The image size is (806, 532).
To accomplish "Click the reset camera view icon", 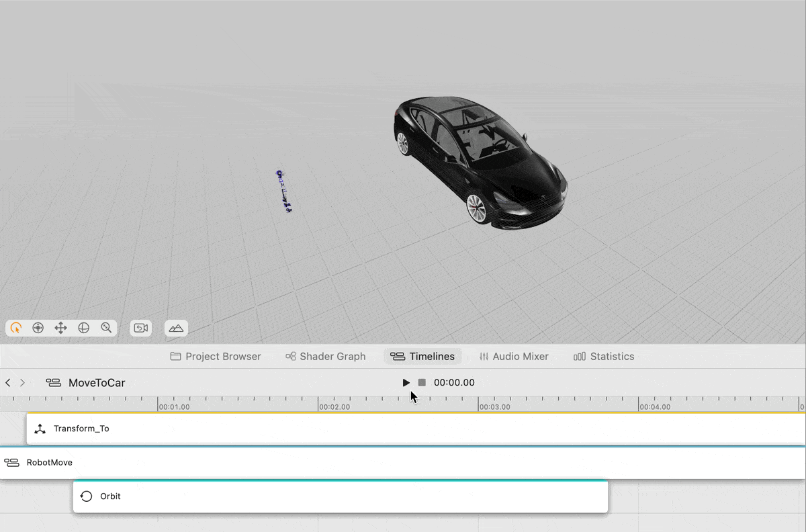I will 141,328.
